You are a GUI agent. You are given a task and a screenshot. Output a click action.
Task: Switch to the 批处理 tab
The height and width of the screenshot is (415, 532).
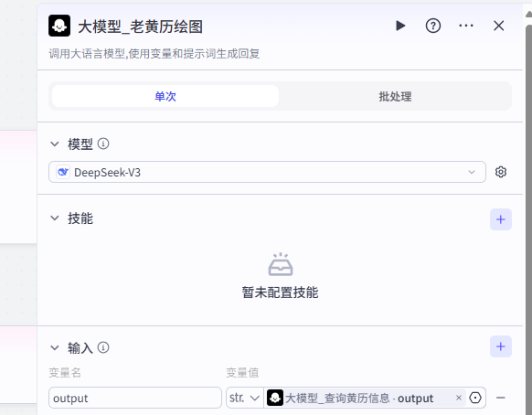395,96
